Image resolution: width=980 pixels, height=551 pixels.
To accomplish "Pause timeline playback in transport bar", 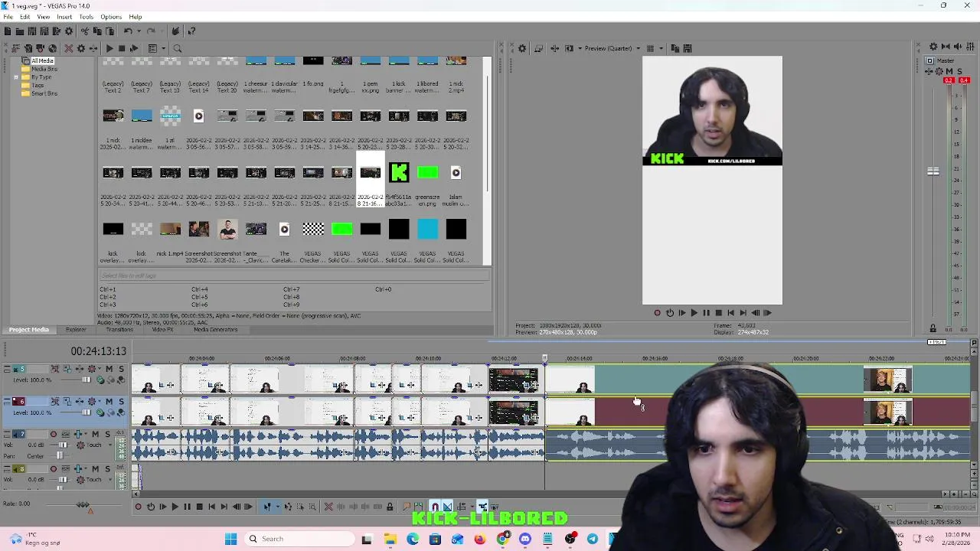I will click(x=187, y=506).
